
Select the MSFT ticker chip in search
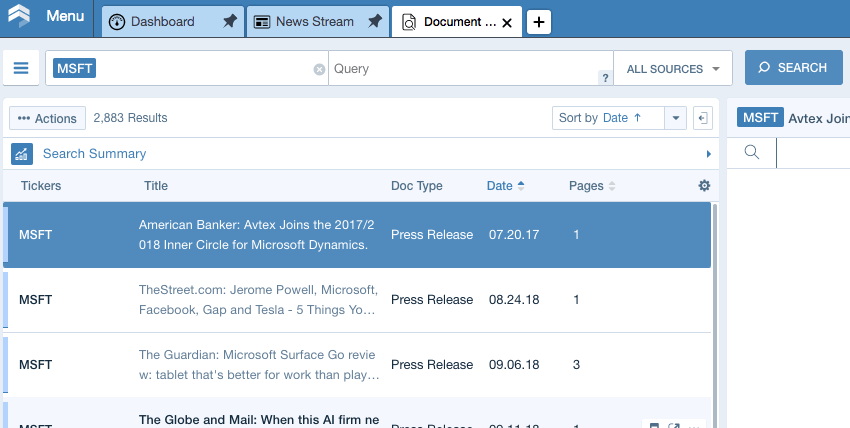(x=74, y=68)
